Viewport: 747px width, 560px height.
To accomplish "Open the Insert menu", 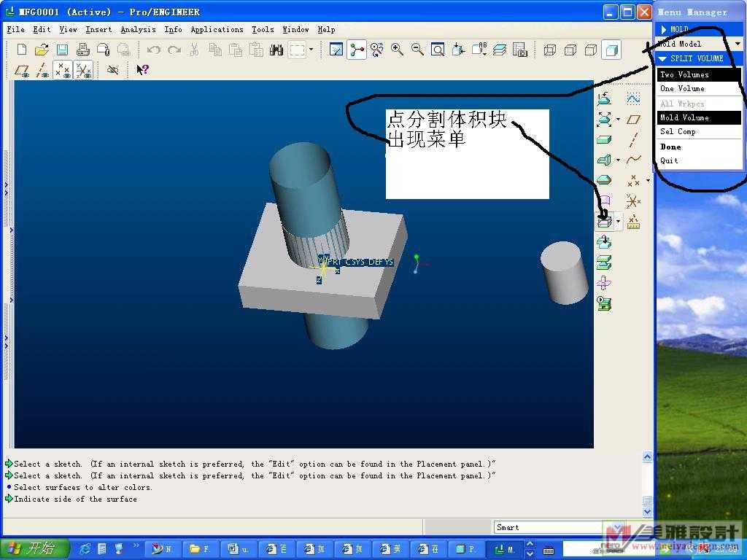I will [98, 29].
